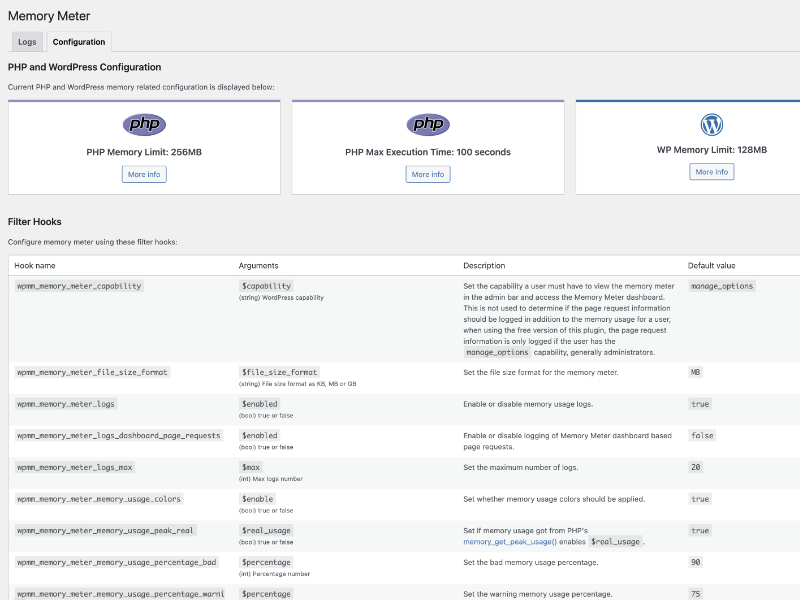Click the $max argument code

click(251, 467)
